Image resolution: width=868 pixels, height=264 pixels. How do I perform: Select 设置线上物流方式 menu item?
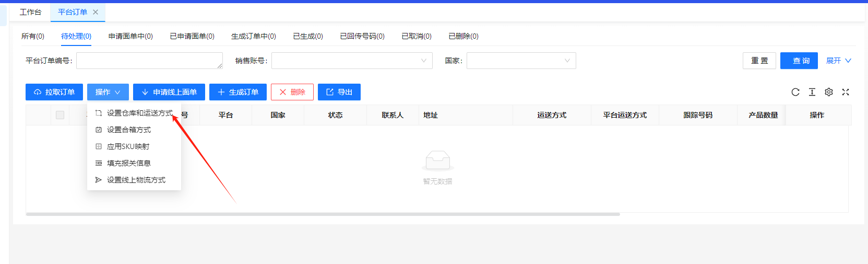(x=136, y=180)
